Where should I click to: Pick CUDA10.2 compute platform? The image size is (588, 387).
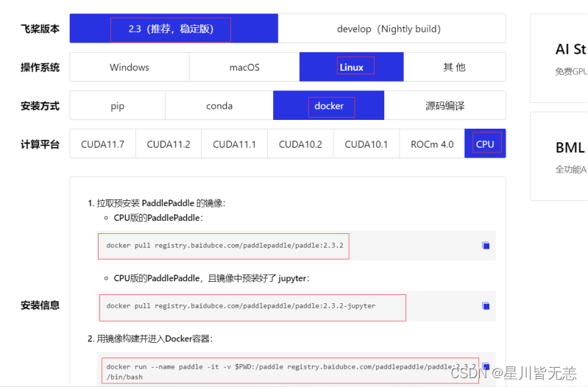(300, 144)
